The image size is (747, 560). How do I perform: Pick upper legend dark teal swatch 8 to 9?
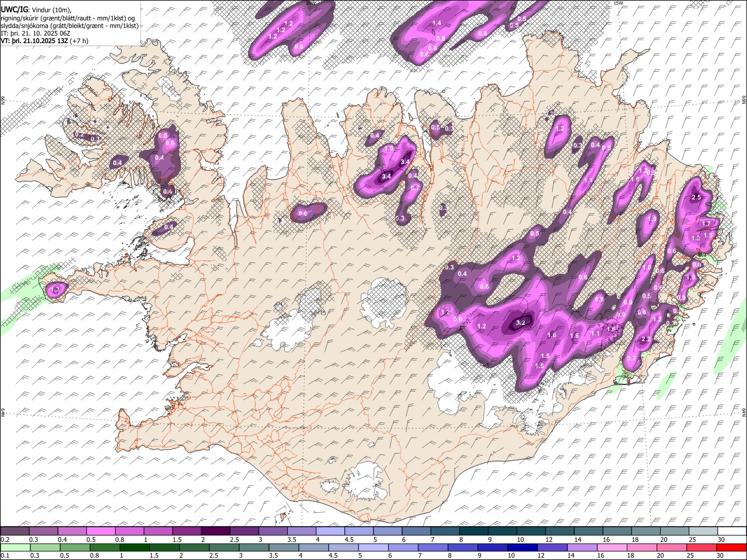pos(473,531)
